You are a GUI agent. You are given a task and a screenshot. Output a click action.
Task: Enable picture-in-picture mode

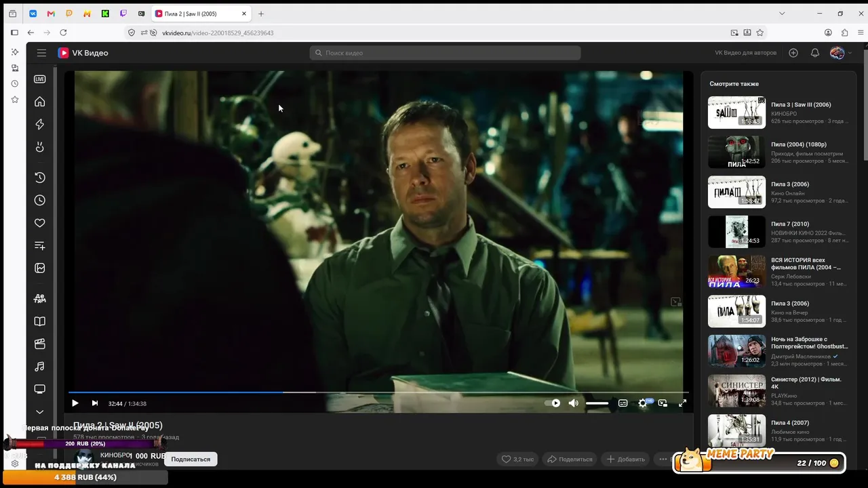pyautogui.click(x=663, y=403)
